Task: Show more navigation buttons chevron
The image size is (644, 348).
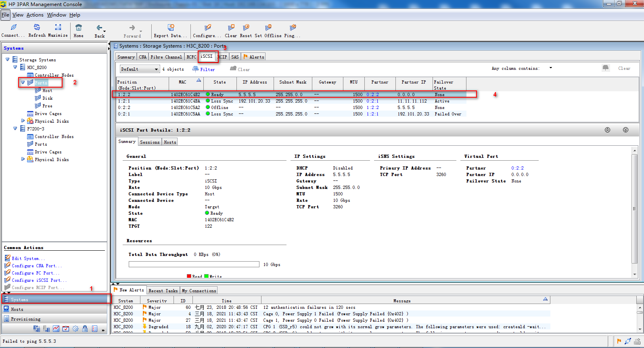Action: click(x=103, y=330)
